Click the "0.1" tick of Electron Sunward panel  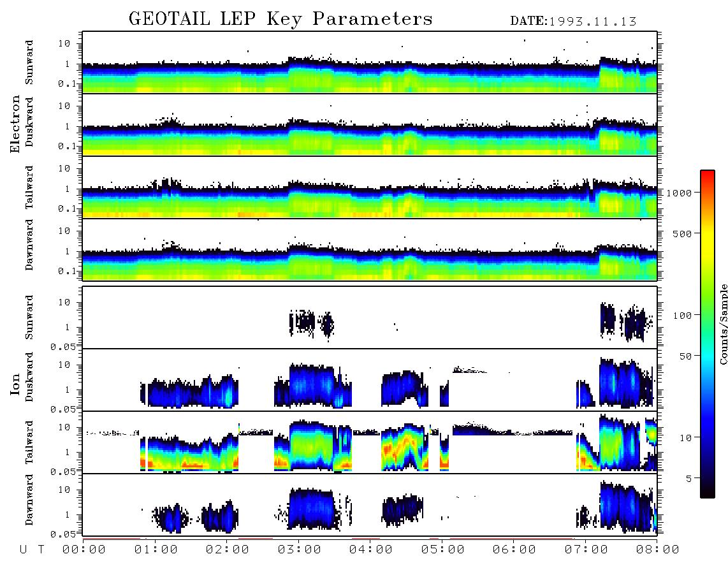click(67, 84)
